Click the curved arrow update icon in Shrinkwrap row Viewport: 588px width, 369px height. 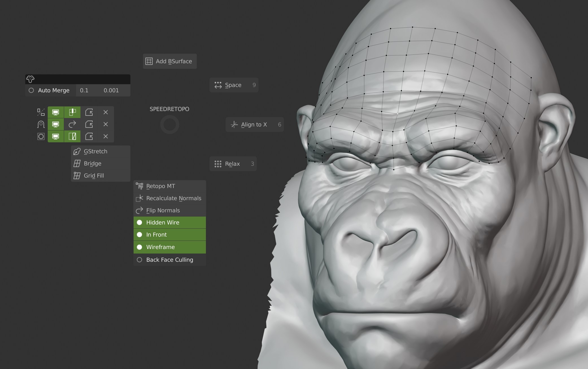tap(72, 124)
